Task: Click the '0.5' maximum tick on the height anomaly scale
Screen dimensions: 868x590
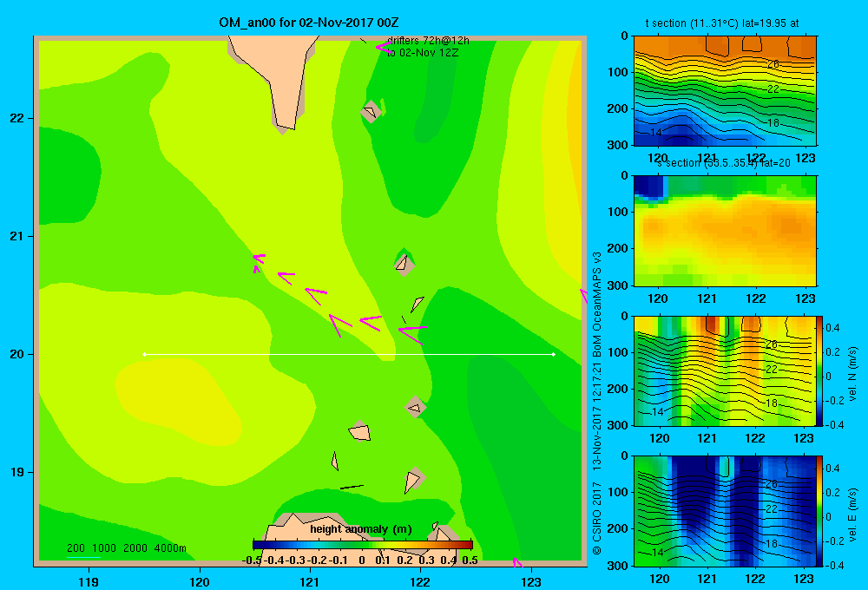Action: pos(470,560)
